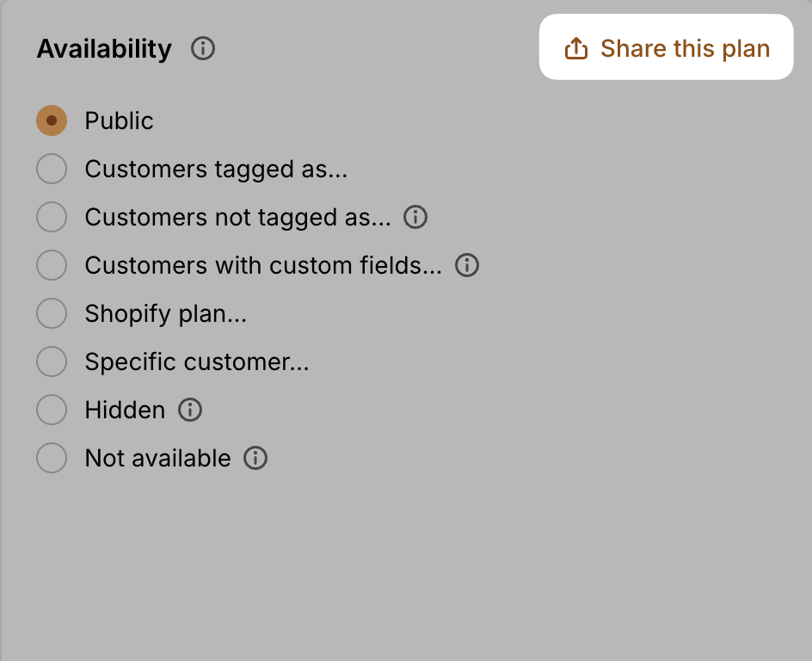
Task: Click info icon beside Customers with custom fields
Action: pos(467,266)
